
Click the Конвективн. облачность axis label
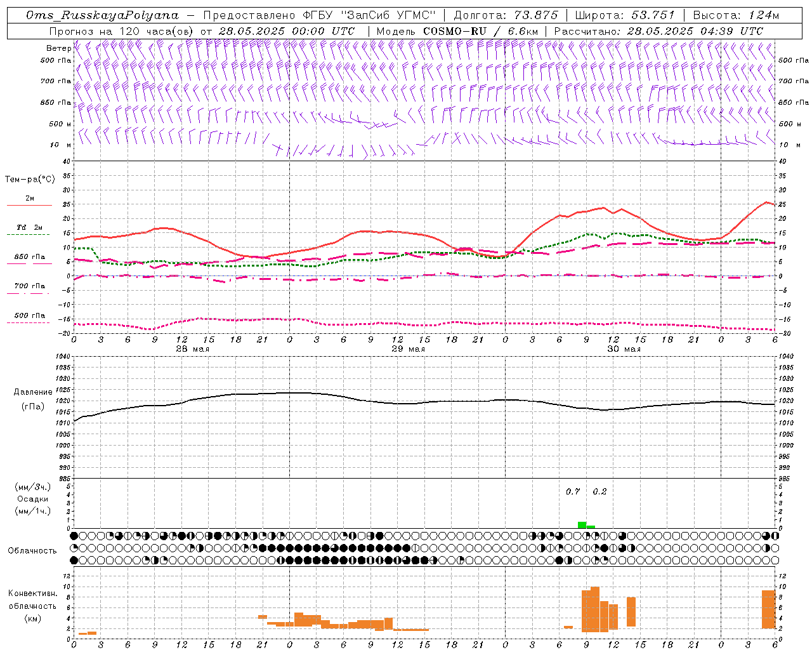(x=32, y=606)
